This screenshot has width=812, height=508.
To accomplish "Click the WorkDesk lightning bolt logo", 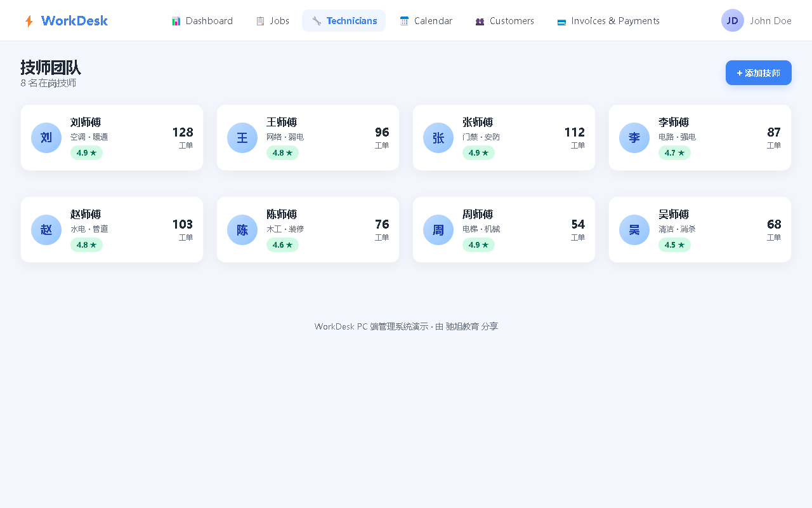I will click(x=29, y=21).
